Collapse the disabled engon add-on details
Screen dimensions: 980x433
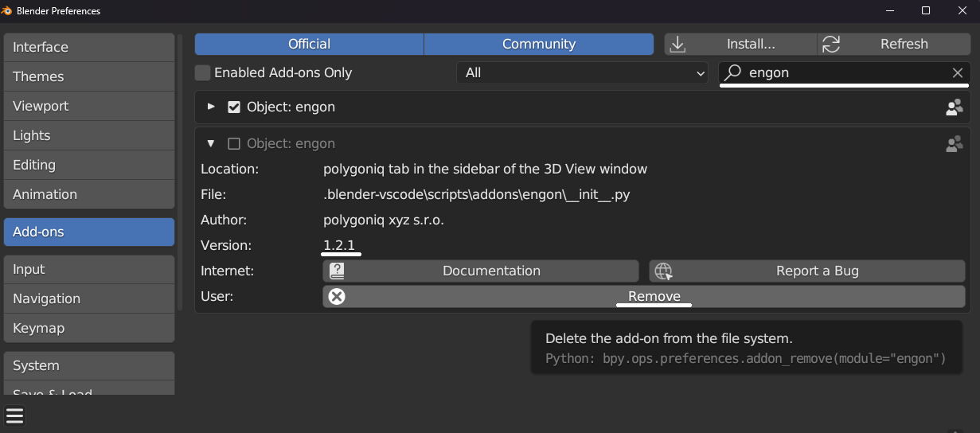(211, 144)
